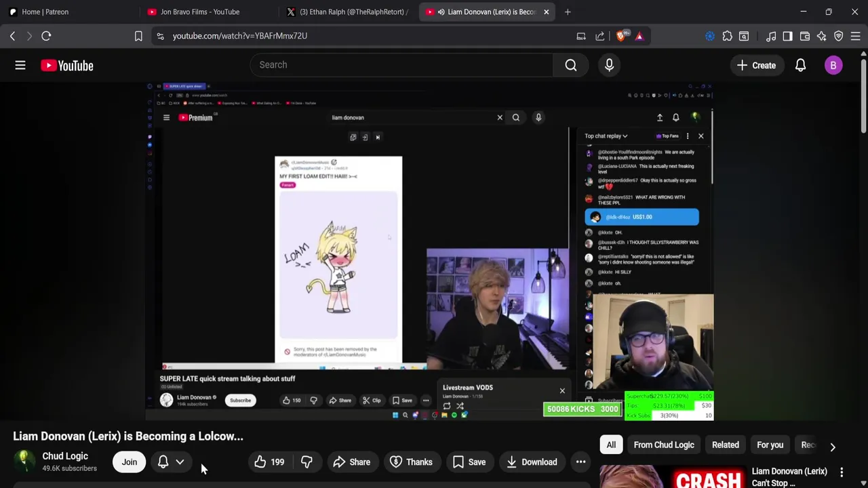Screen dimensions: 868x488
Task: Open Chud Logic channel name link
Action: coord(65,456)
